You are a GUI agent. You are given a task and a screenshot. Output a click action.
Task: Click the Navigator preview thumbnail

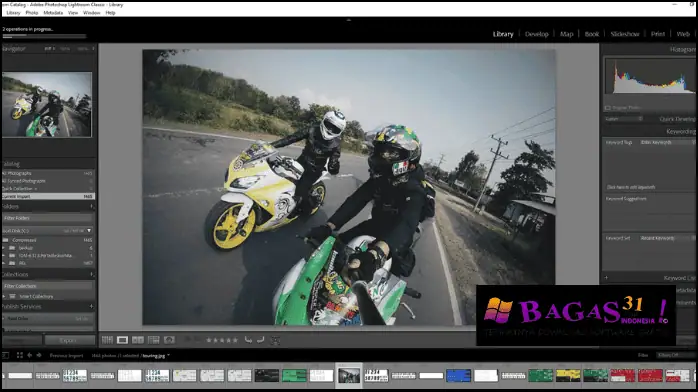(47, 105)
